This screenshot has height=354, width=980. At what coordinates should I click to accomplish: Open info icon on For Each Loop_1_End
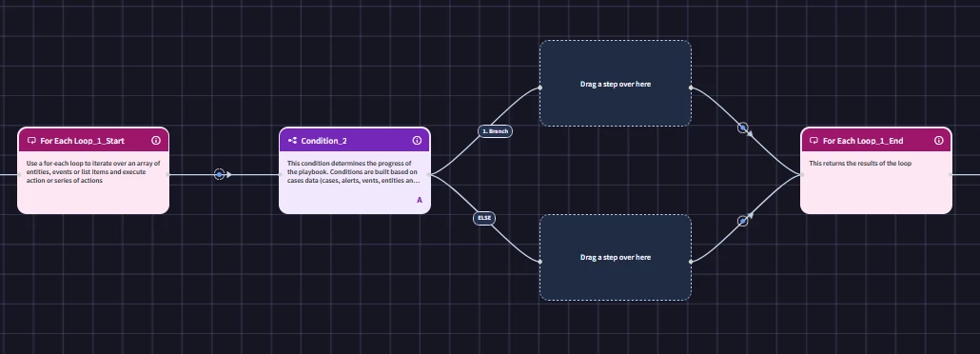[x=939, y=141]
